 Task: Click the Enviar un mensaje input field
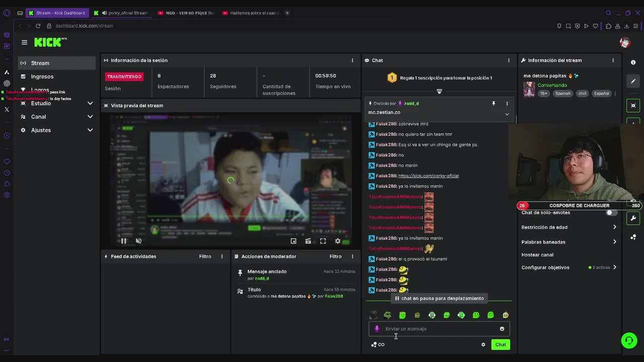[x=439, y=329]
